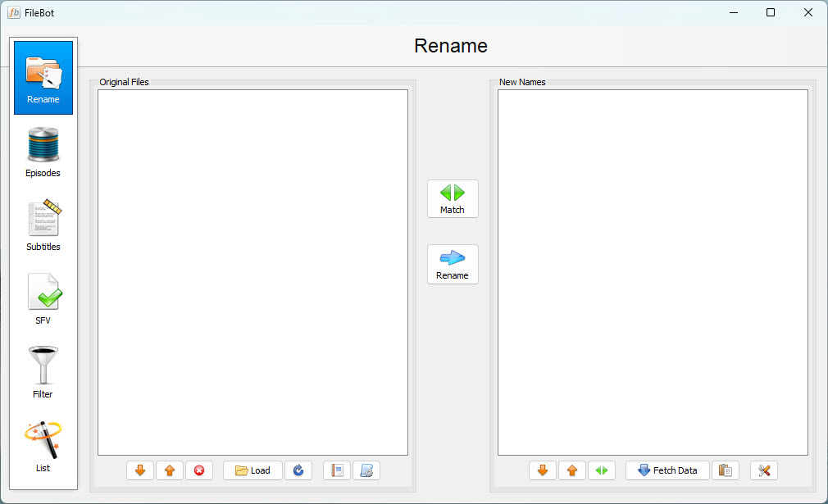Paste names from clipboard icon
Image resolution: width=828 pixels, height=504 pixels.
(x=726, y=470)
